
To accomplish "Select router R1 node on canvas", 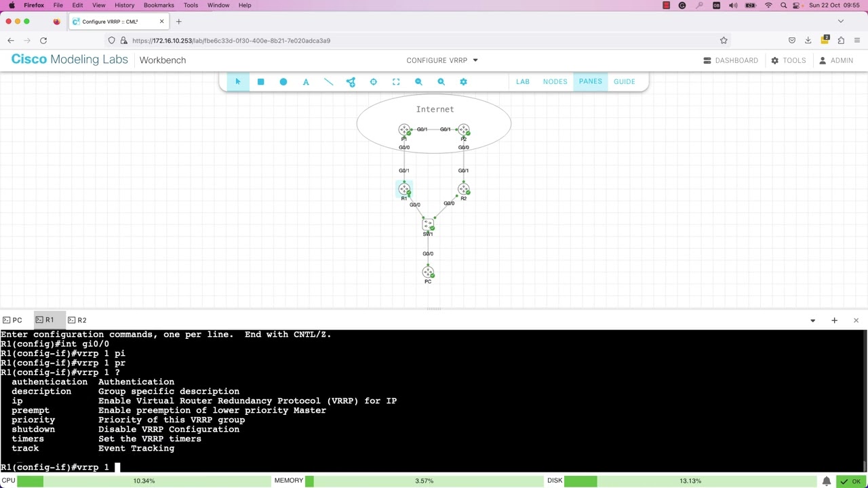I will (x=404, y=189).
